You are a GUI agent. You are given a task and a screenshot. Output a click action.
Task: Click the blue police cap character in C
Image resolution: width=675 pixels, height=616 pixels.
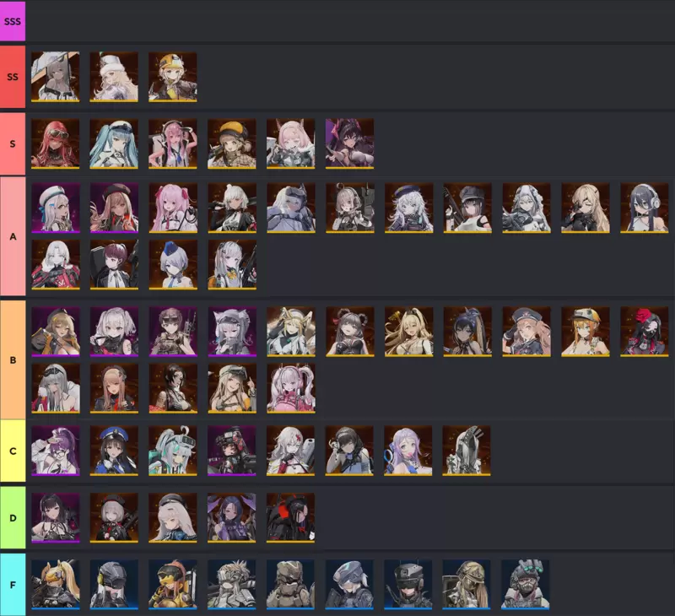coord(114,451)
